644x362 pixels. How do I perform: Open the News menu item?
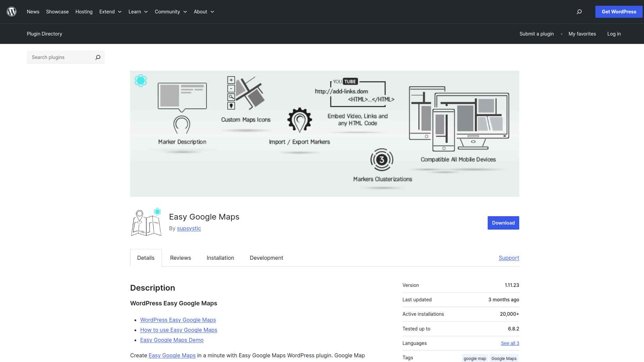click(33, 12)
